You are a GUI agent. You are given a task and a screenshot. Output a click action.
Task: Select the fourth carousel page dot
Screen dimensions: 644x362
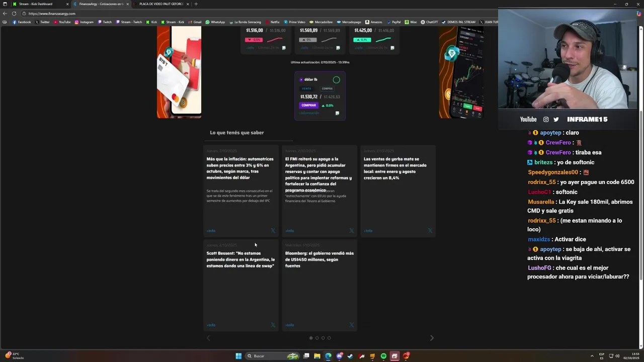click(x=329, y=338)
